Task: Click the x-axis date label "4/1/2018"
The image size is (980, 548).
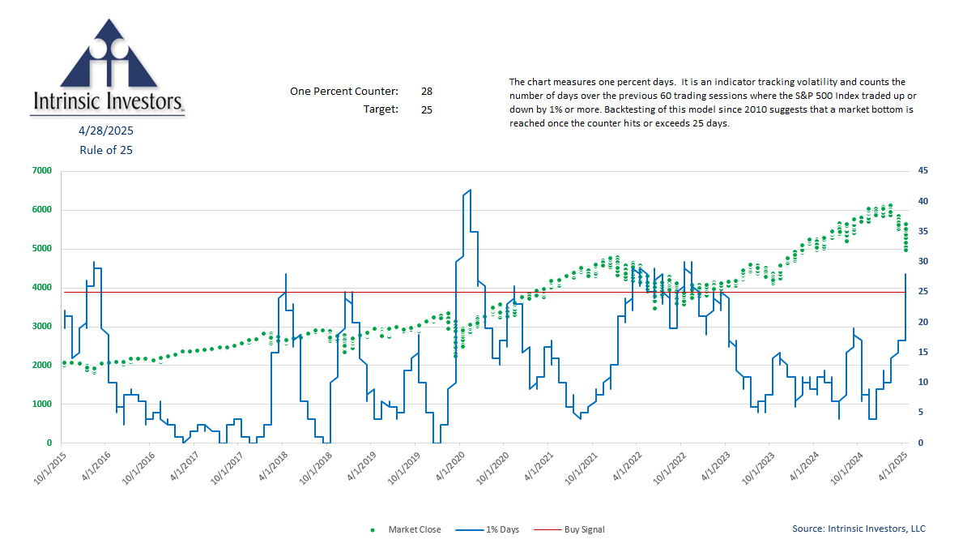Action: pyautogui.click(x=273, y=467)
